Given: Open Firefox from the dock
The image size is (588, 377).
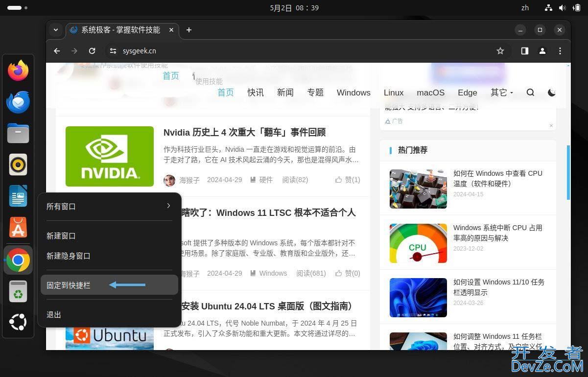Looking at the screenshot, I should click(18, 71).
